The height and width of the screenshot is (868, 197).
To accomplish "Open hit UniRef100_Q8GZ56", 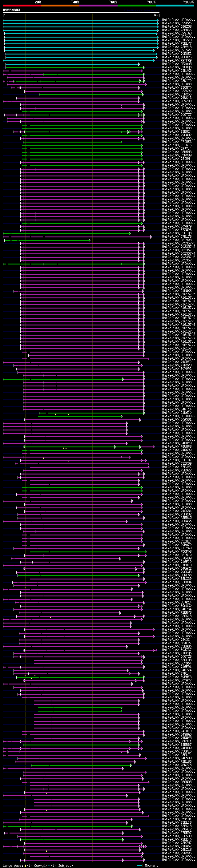I will 177,26.
